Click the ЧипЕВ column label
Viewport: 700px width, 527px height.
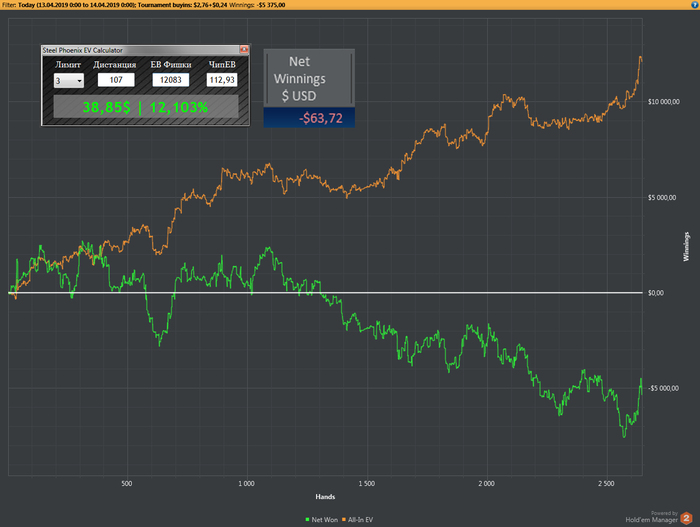pos(222,65)
